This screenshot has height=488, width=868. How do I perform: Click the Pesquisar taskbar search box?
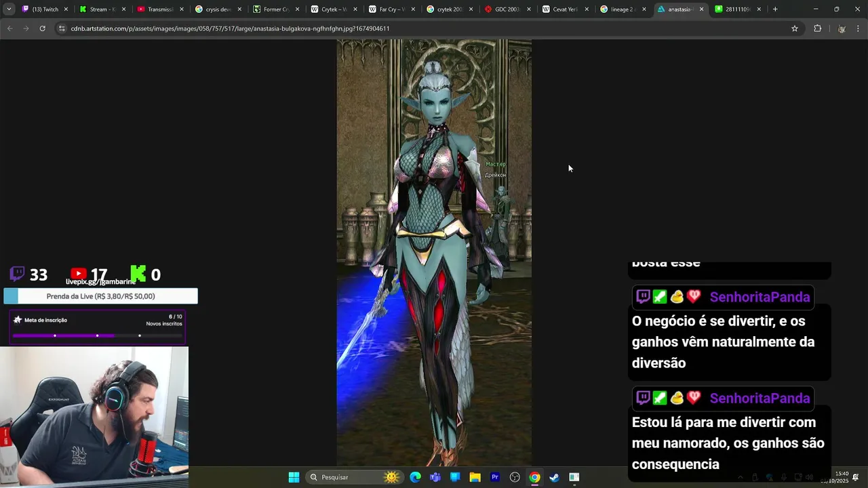pyautogui.click(x=353, y=477)
